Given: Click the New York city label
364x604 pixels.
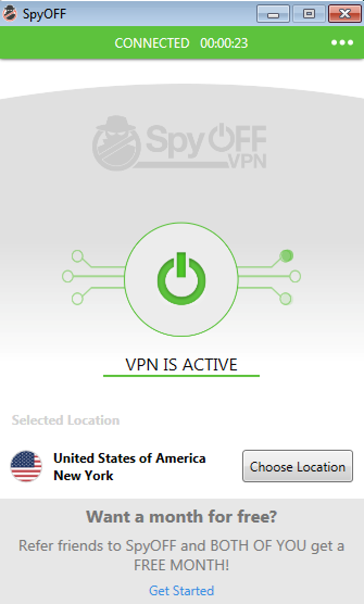Looking at the screenshot, I should (84, 476).
